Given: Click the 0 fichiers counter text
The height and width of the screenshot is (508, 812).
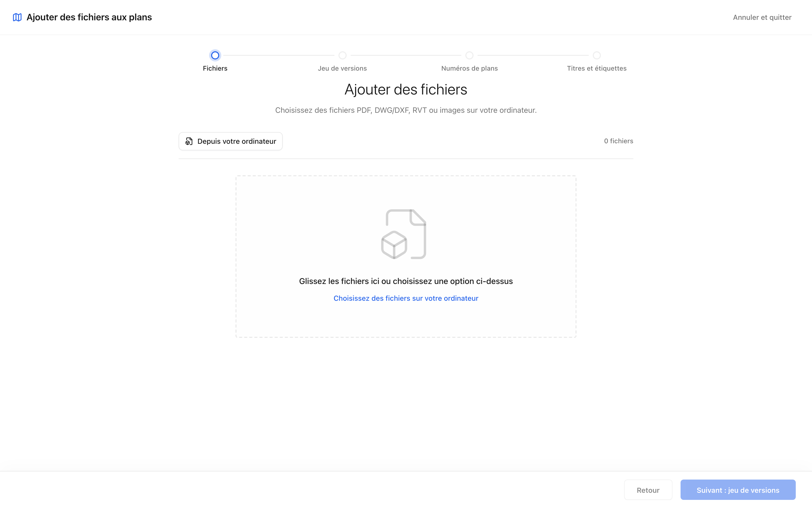Looking at the screenshot, I should (x=618, y=141).
